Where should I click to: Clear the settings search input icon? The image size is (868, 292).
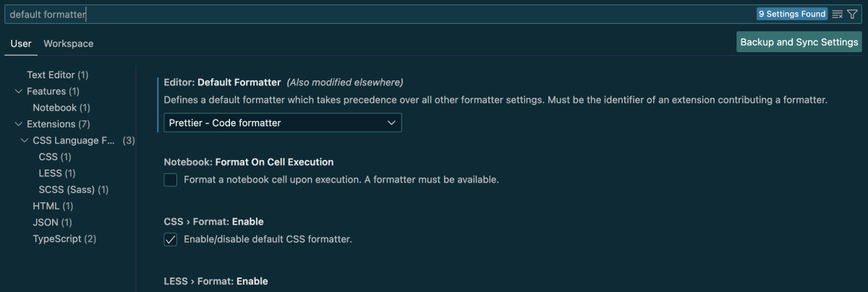(838, 14)
